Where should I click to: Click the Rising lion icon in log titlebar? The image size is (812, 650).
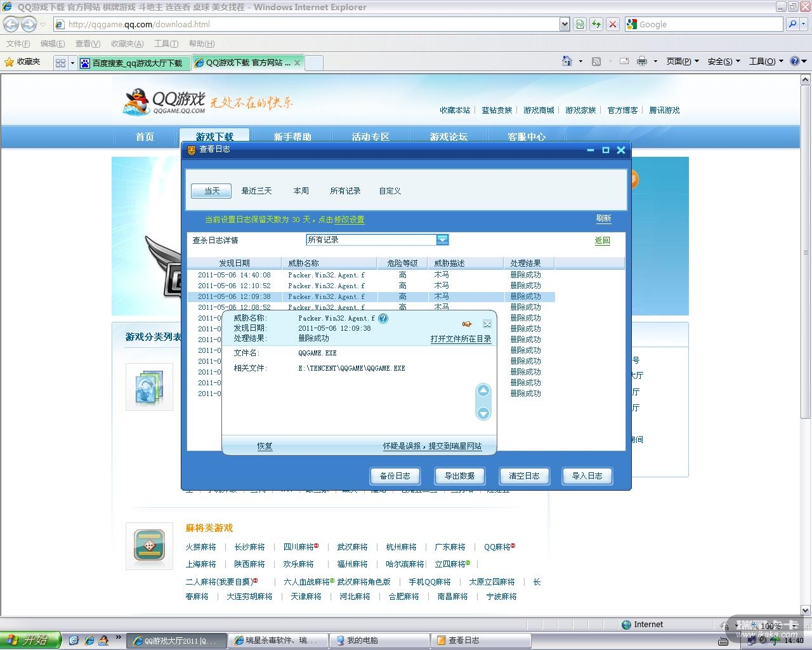[x=192, y=150]
